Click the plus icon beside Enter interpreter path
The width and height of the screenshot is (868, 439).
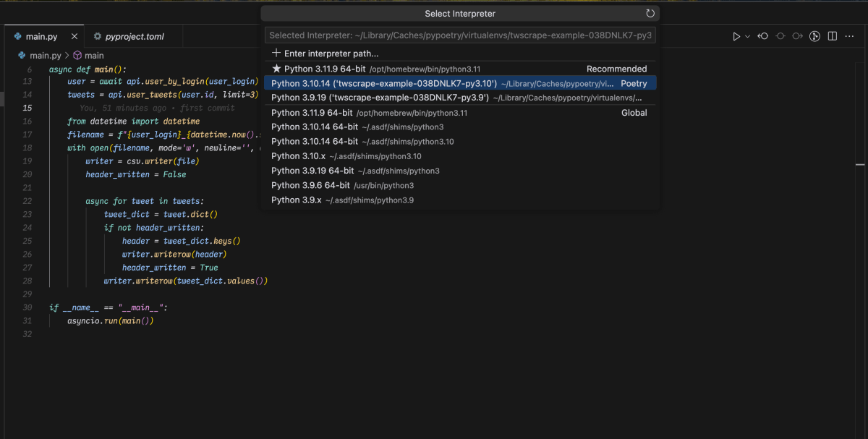click(274, 52)
